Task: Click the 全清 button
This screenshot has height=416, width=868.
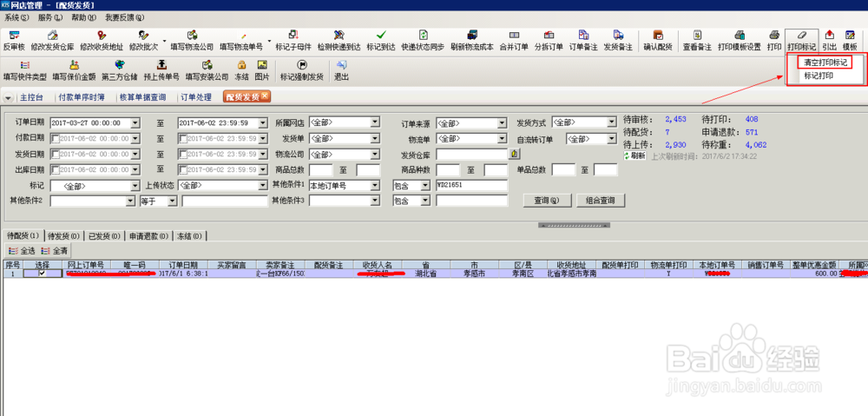Action: tap(54, 251)
